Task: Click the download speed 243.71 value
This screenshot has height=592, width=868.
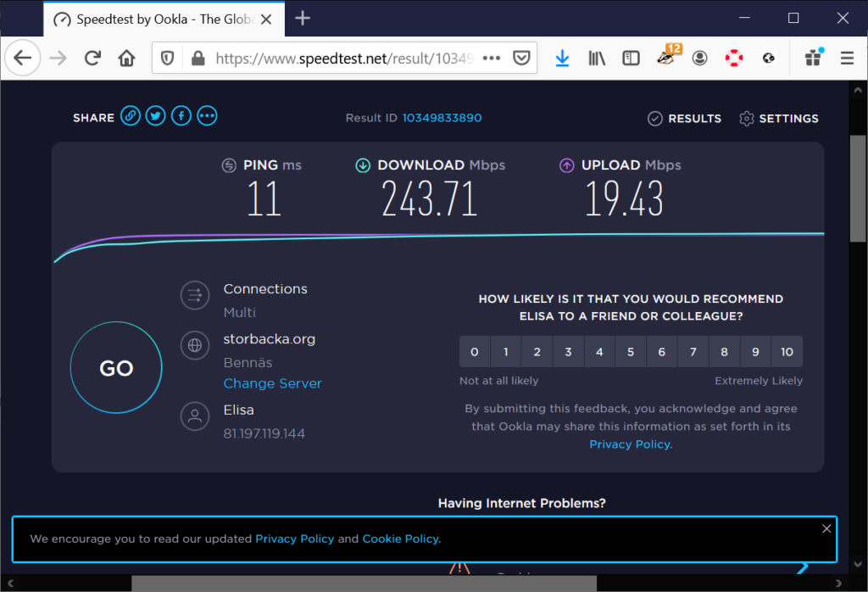Action: pyautogui.click(x=430, y=198)
